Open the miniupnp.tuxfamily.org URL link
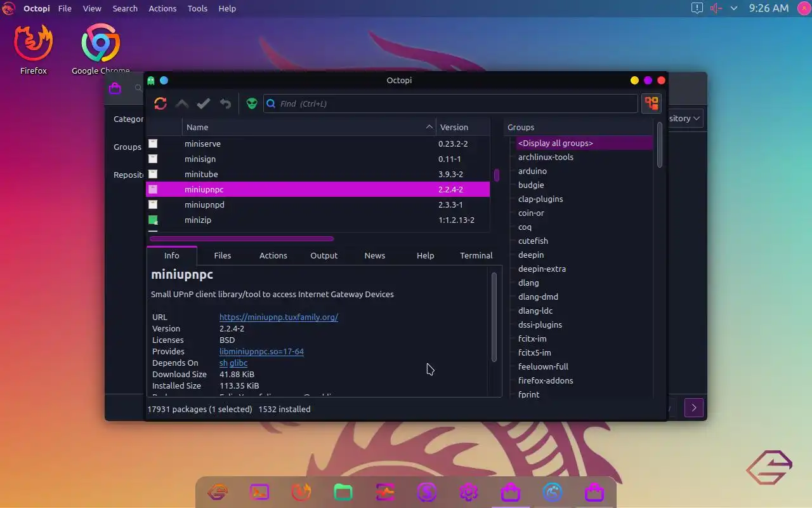 coord(278,317)
